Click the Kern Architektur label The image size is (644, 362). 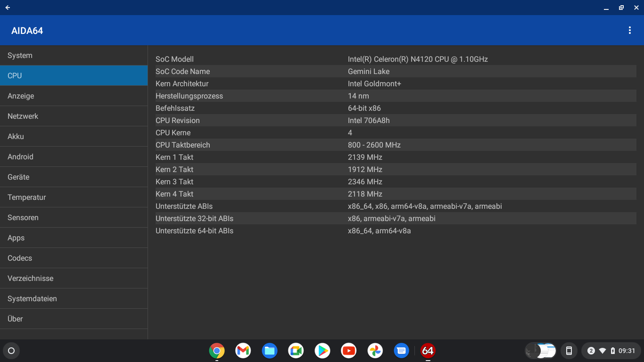pyautogui.click(x=182, y=83)
